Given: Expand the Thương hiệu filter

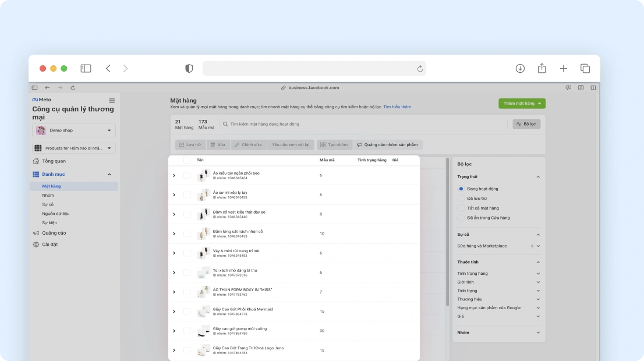Looking at the screenshot, I should point(538,299).
